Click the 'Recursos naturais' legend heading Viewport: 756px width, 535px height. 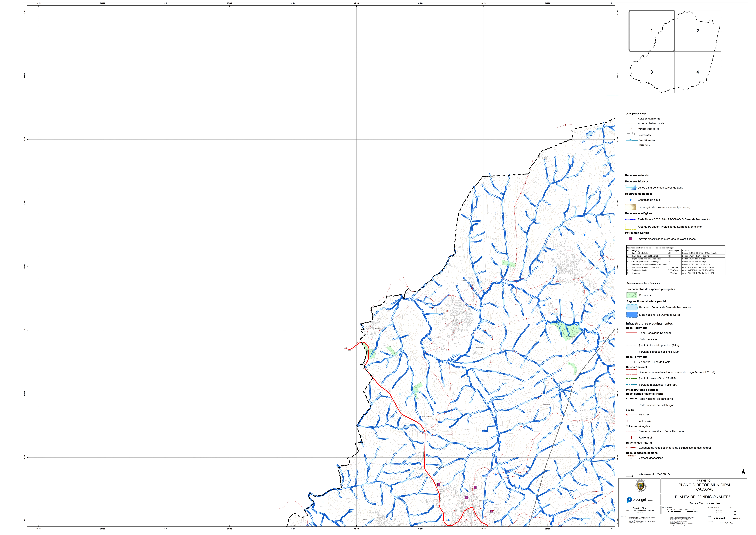(637, 175)
